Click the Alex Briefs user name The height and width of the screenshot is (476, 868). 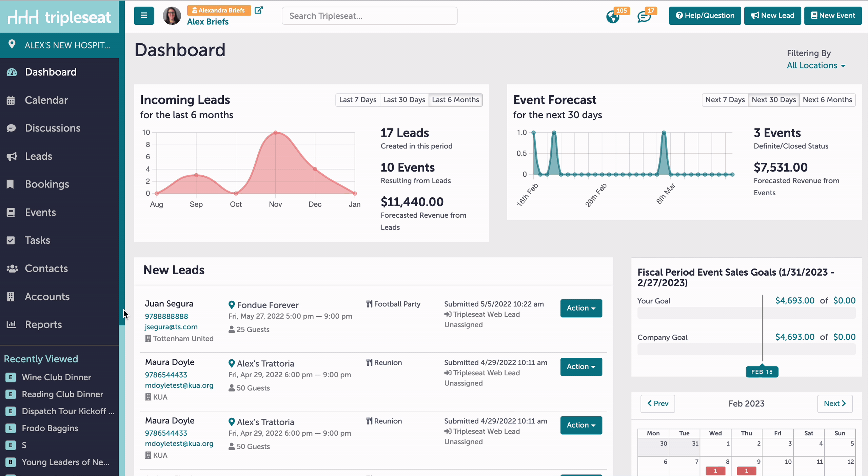pyautogui.click(x=208, y=22)
